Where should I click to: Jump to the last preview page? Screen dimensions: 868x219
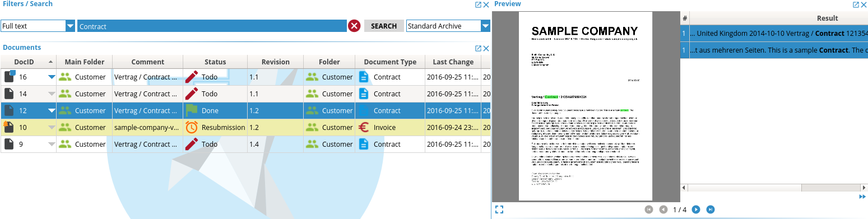coord(711,209)
